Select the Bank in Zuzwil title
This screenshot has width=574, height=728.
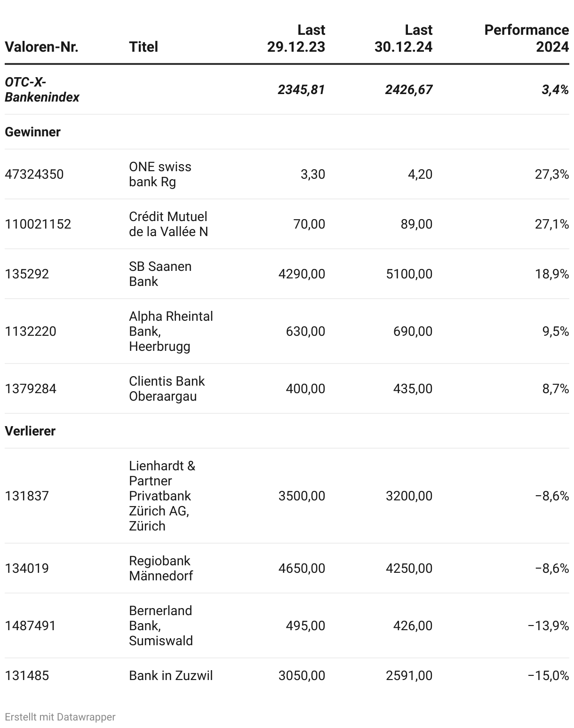(171, 676)
